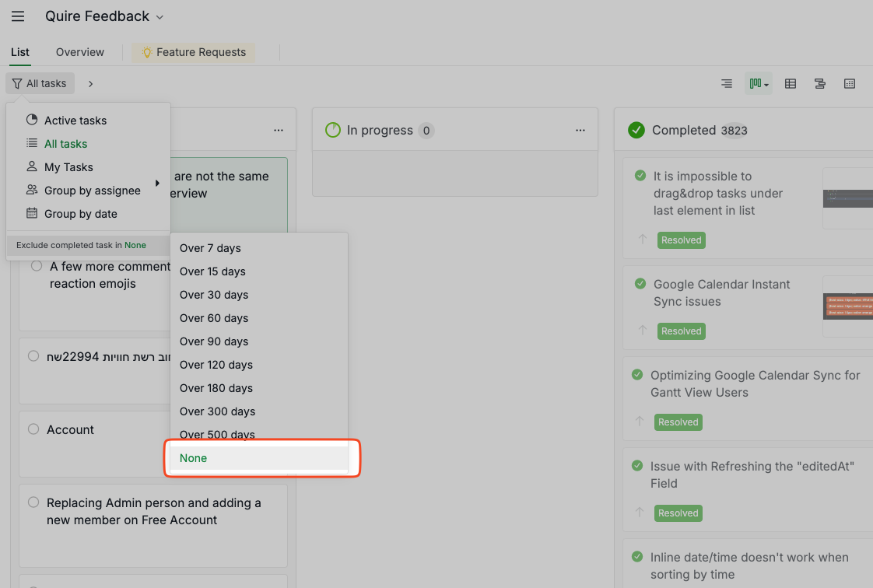The image size is (873, 588).
Task: Expand submenu arrow beside Group by assignee
Action: click(157, 183)
